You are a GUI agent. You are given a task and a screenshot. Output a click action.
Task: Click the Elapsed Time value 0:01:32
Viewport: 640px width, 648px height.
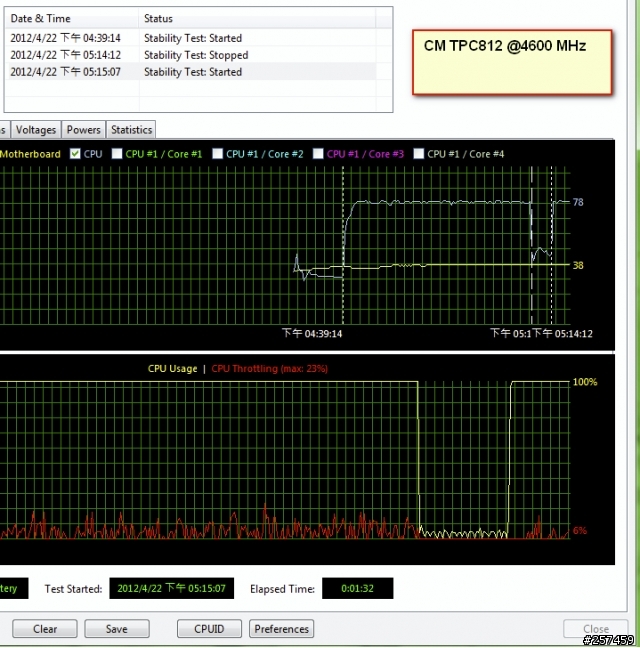[357, 588]
